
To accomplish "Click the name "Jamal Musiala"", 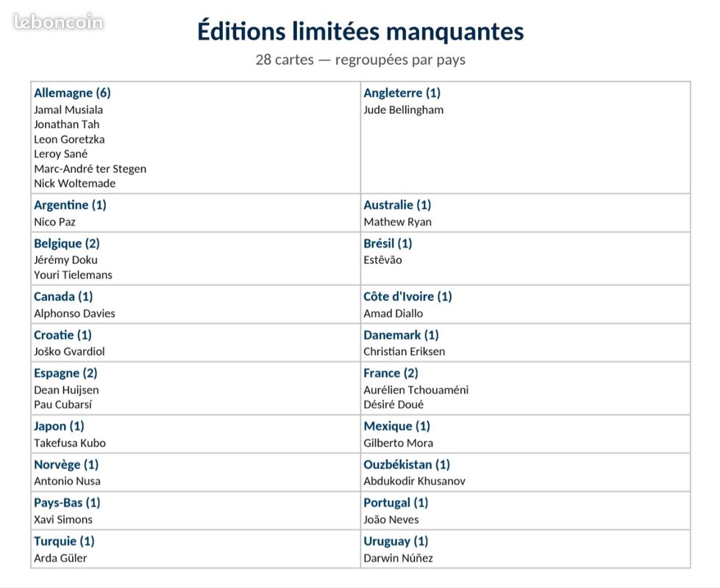I will [68, 110].
